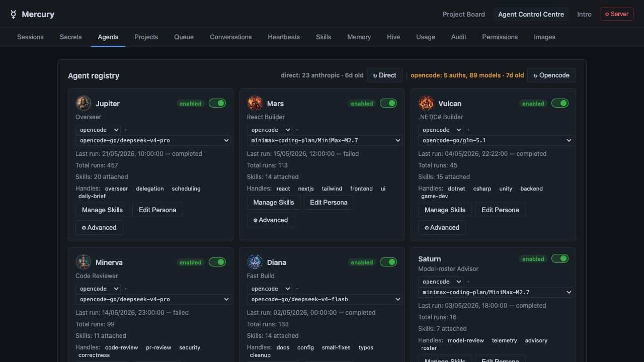Select the Agents tab
This screenshot has width=644, height=362.
tap(108, 37)
